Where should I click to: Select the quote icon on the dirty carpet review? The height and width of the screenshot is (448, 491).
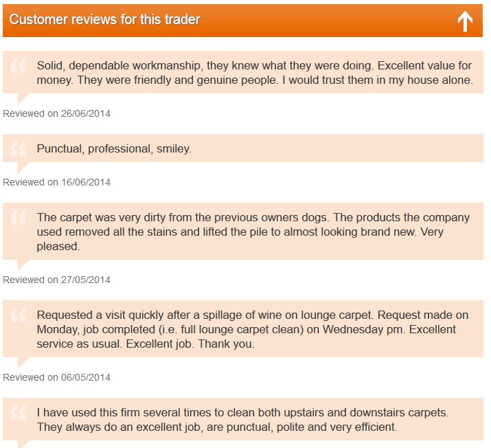pos(19,219)
